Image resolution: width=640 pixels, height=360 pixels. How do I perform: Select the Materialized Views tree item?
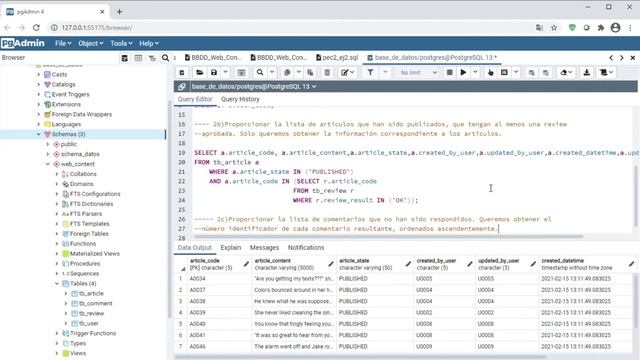(94, 253)
